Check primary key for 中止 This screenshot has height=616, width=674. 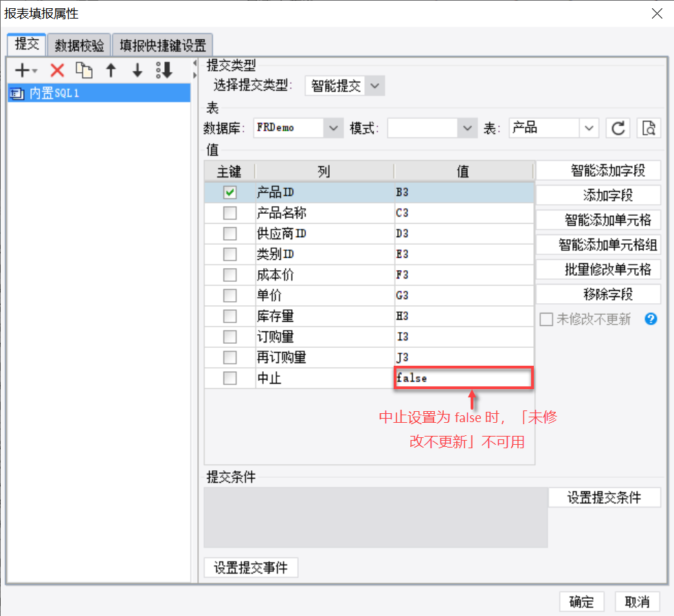230,378
